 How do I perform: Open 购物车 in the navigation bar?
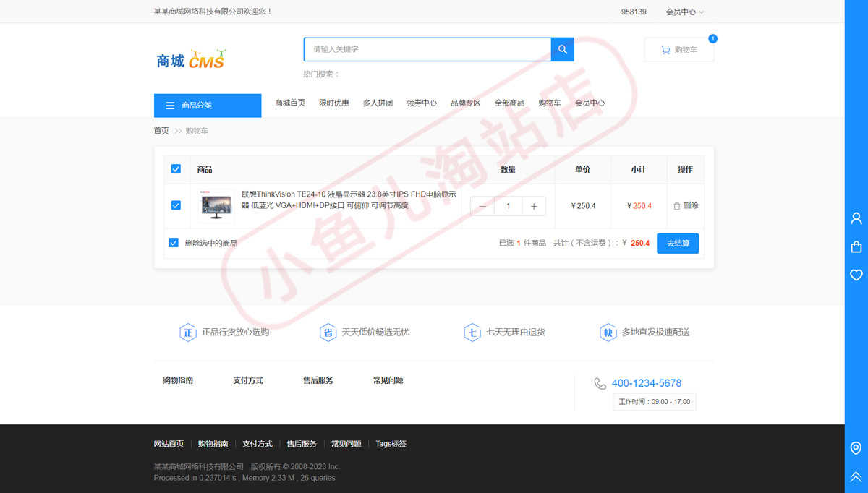click(x=550, y=103)
